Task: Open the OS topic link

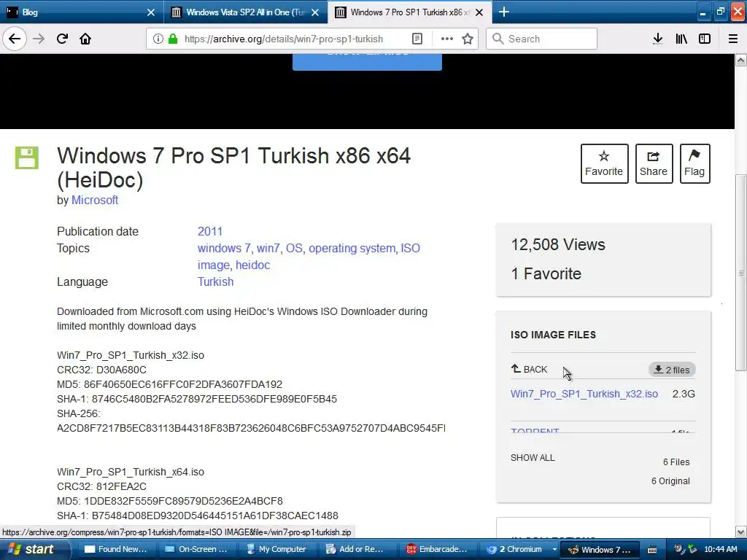Action: (294, 248)
